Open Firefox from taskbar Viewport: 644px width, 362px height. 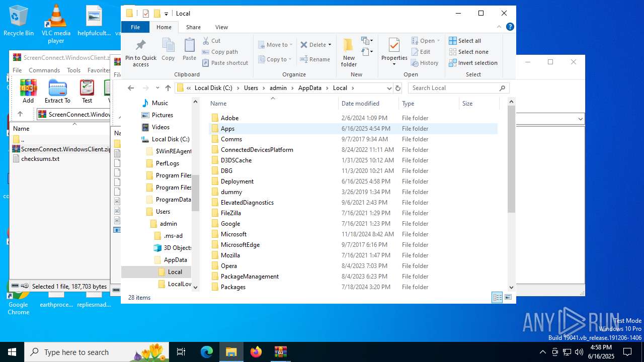[x=256, y=352]
